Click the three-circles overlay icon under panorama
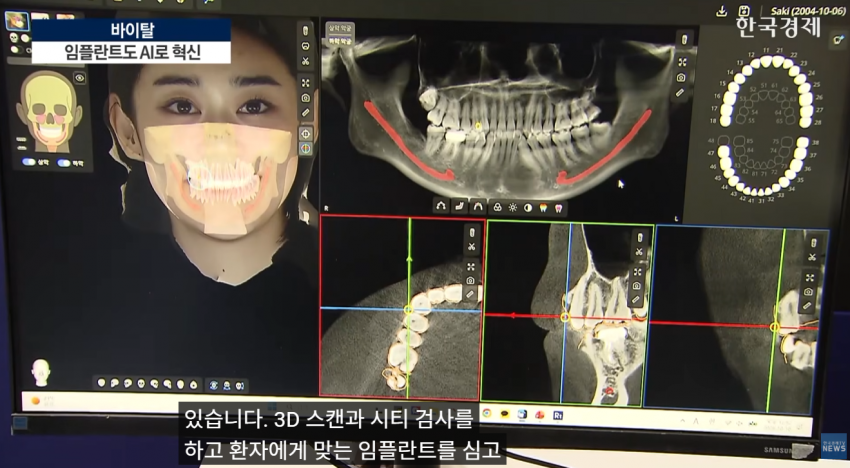The height and width of the screenshot is (468, 850). tap(498, 207)
